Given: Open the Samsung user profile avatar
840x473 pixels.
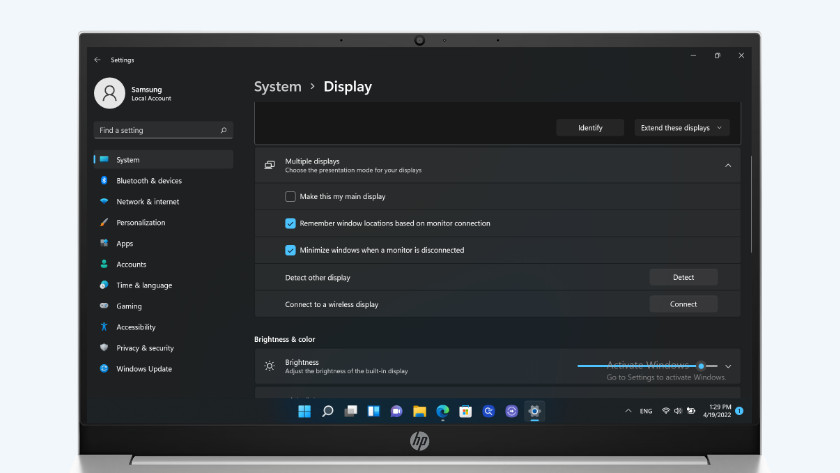Looking at the screenshot, I should [x=110, y=93].
